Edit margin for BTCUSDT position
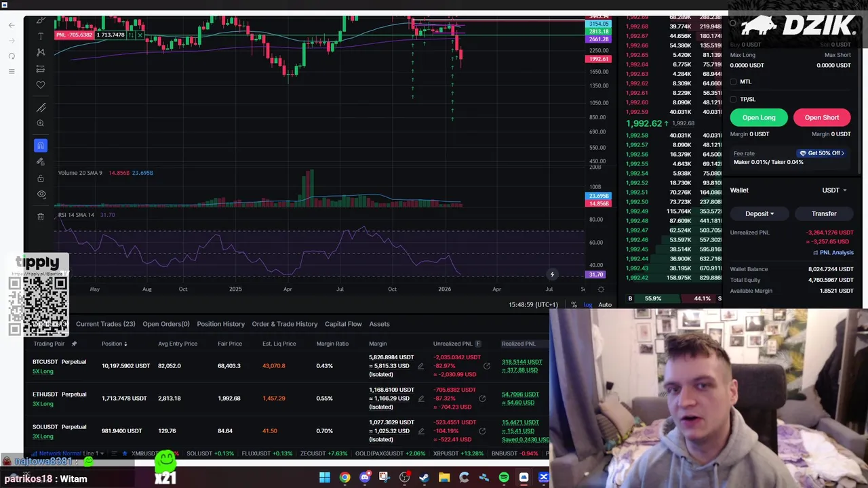Screen dimensions: 868x488 (420, 366)
